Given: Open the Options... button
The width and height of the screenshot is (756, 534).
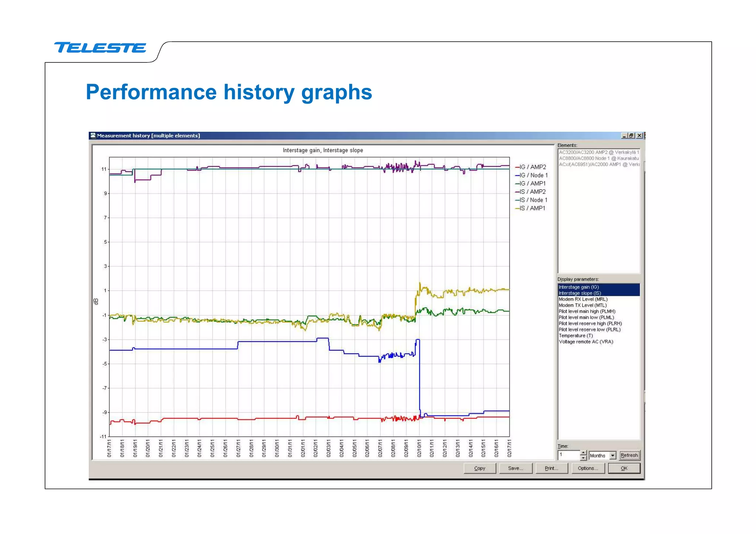Looking at the screenshot, I should click(588, 468).
